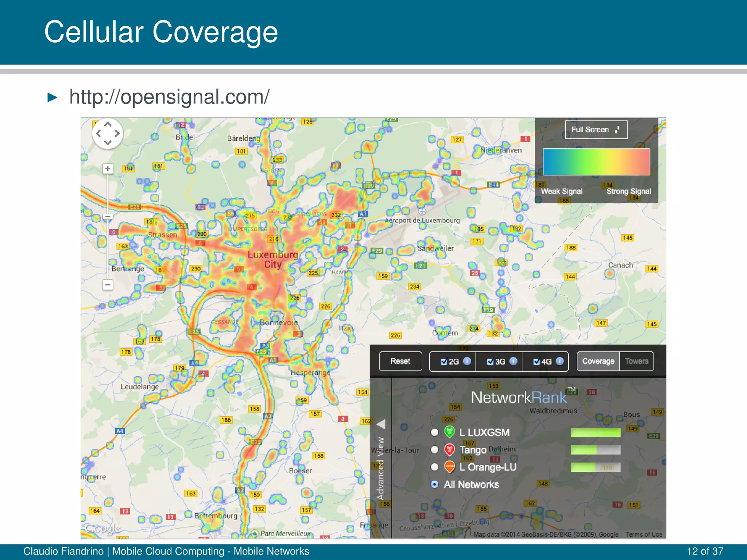Click the Sandweiler map label
The image size is (747, 560).
(436, 248)
